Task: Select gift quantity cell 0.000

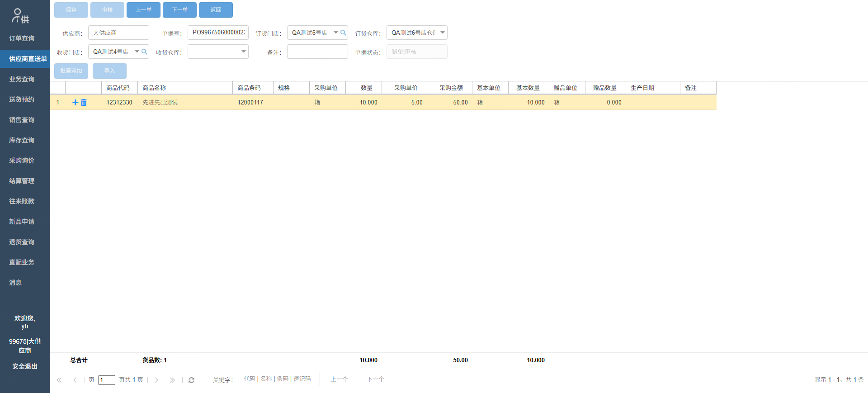Action: point(605,103)
